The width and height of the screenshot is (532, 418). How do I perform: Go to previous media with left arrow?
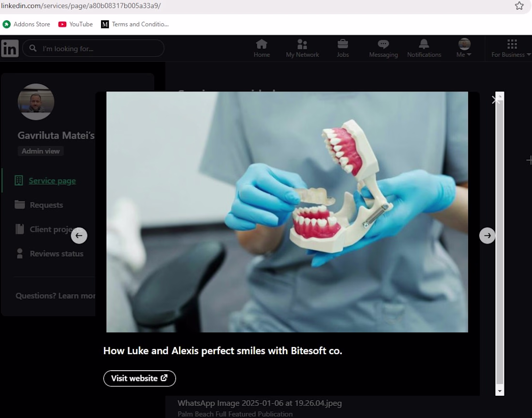tap(79, 236)
